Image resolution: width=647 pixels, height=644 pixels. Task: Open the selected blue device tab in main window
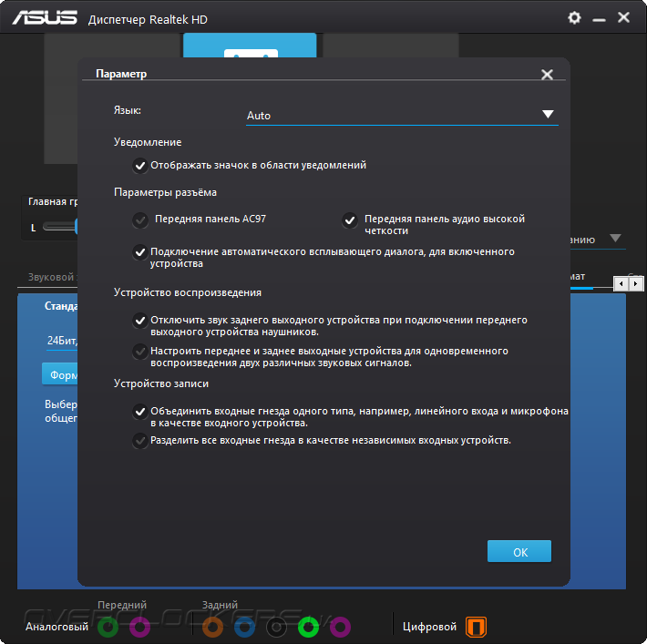[x=250, y=46]
